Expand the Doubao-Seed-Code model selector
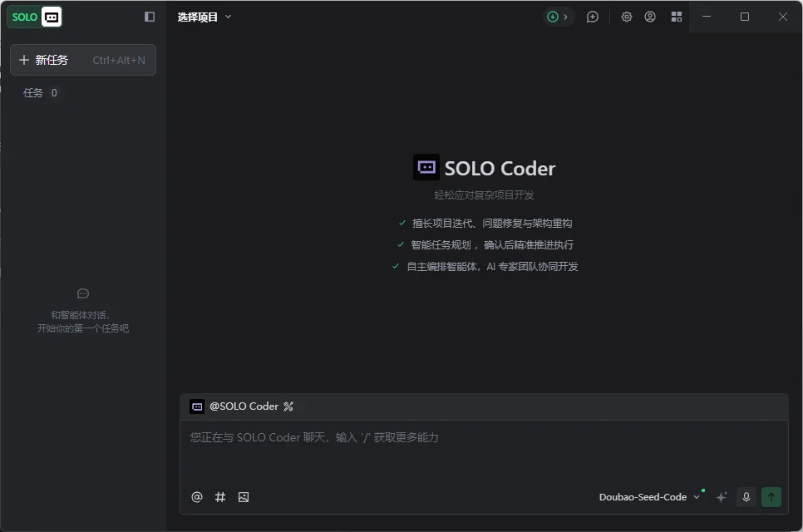Screen dimensions: 803x532 [649, 497]
